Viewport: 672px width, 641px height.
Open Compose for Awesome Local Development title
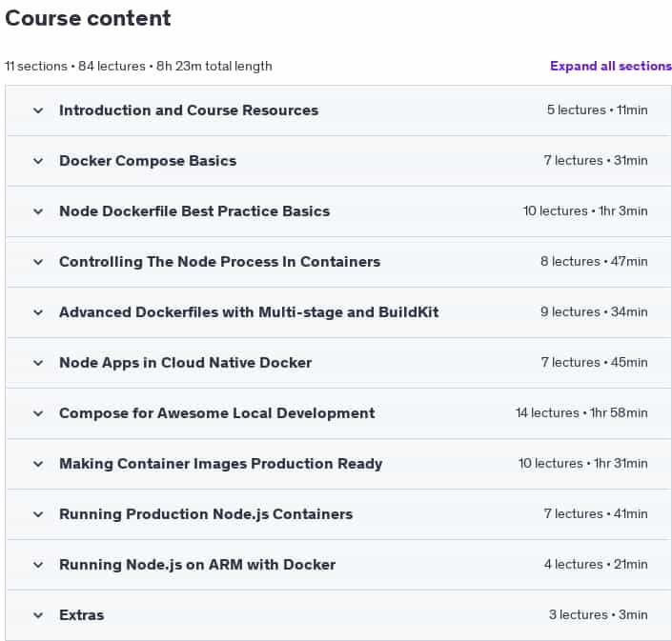point(217,413)
